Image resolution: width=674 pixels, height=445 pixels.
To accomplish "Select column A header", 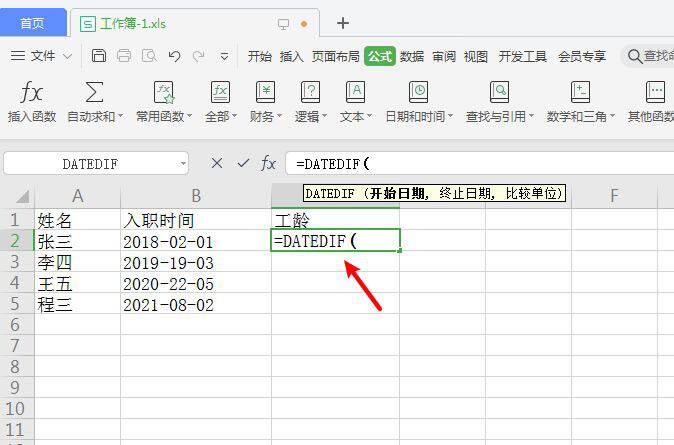I will pos(77,196).
